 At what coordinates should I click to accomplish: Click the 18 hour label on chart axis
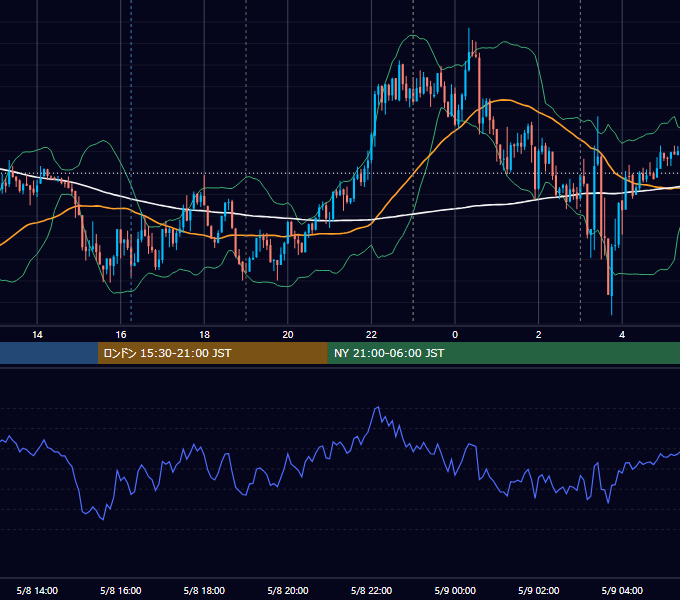pyautogui.click(x=204, y=335)
